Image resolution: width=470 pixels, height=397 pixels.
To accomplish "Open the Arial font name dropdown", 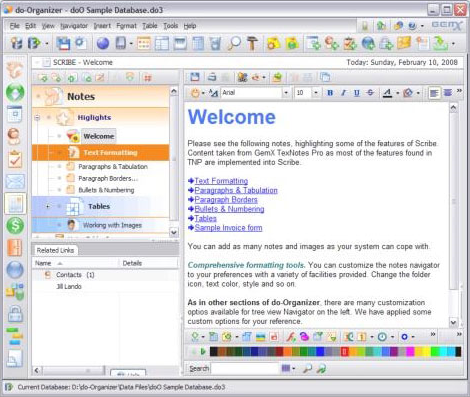I will click(286, 93).
